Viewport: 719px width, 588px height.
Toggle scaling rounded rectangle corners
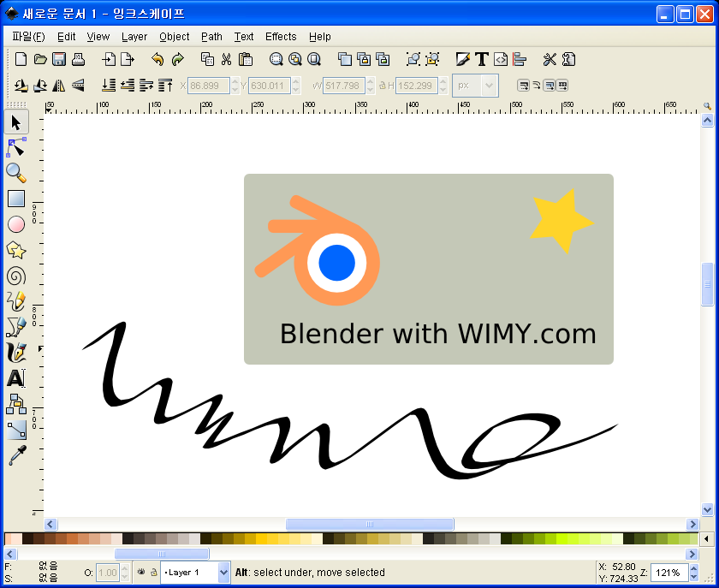pos(537,86)
